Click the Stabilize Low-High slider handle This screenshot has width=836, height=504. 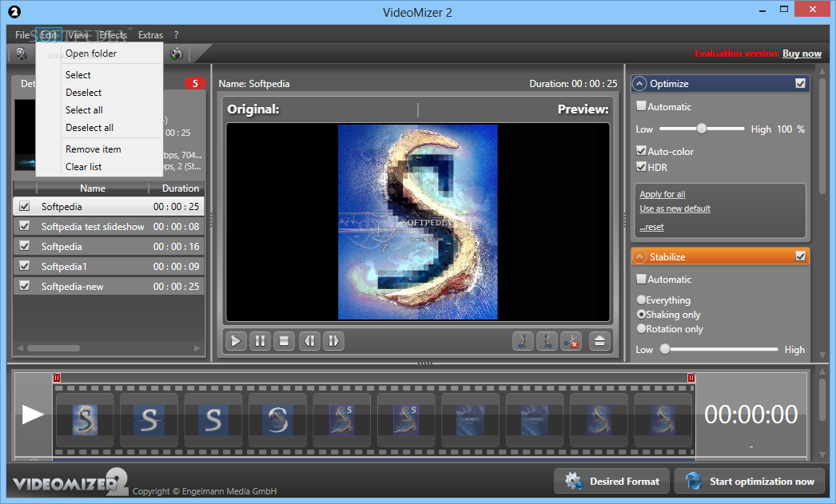(x=665, y=349)
